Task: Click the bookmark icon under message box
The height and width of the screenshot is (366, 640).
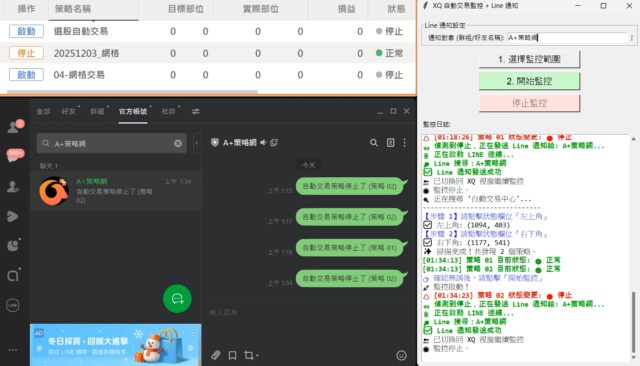Action: (232, 355)
